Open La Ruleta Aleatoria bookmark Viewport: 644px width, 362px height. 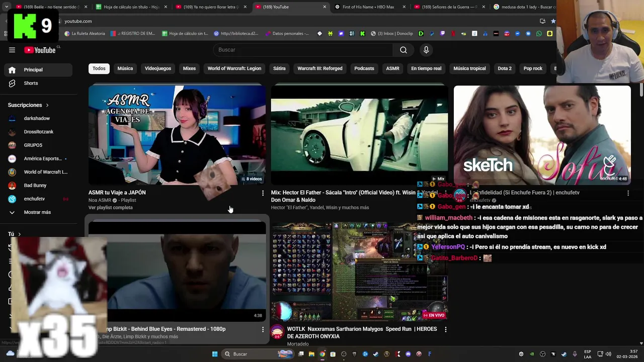[x=85, y=34]
